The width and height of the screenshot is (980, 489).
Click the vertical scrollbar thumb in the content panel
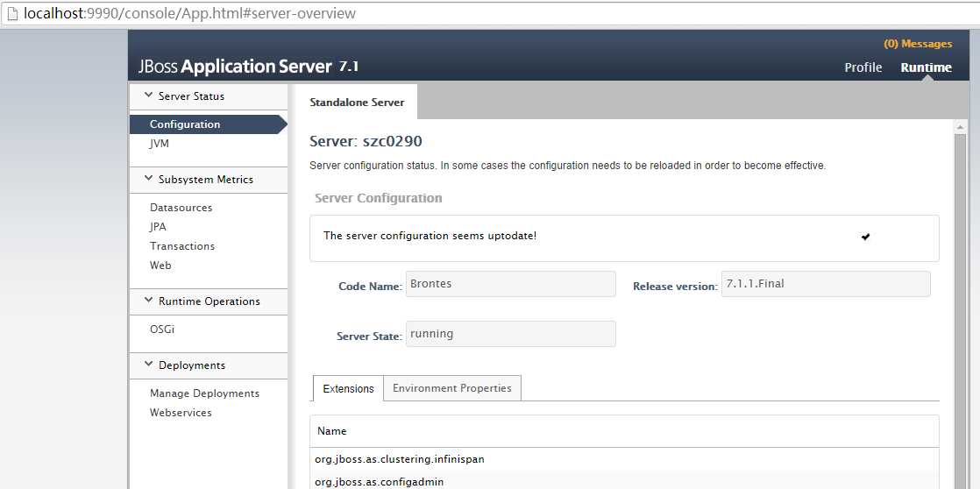961,311
